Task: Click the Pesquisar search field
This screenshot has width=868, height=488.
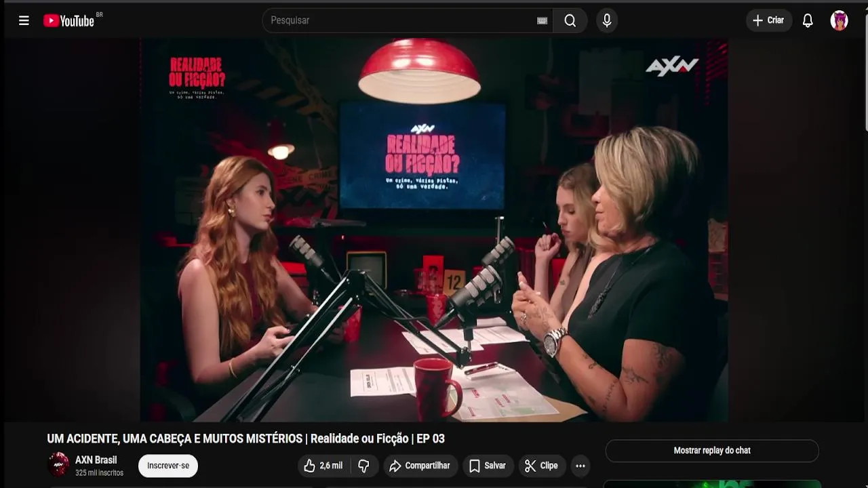Action: click(x=407, y=20)
